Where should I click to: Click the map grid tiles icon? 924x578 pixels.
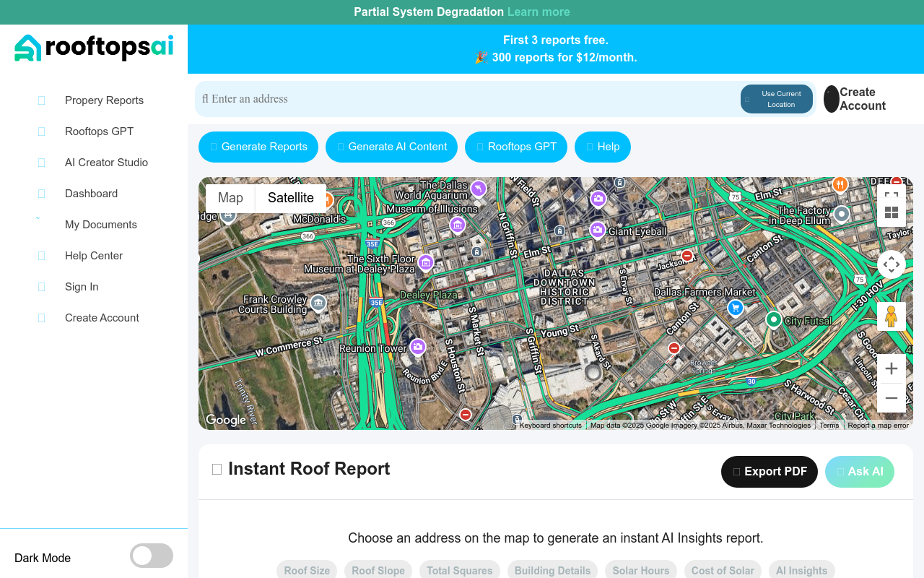tap(892, 213)
